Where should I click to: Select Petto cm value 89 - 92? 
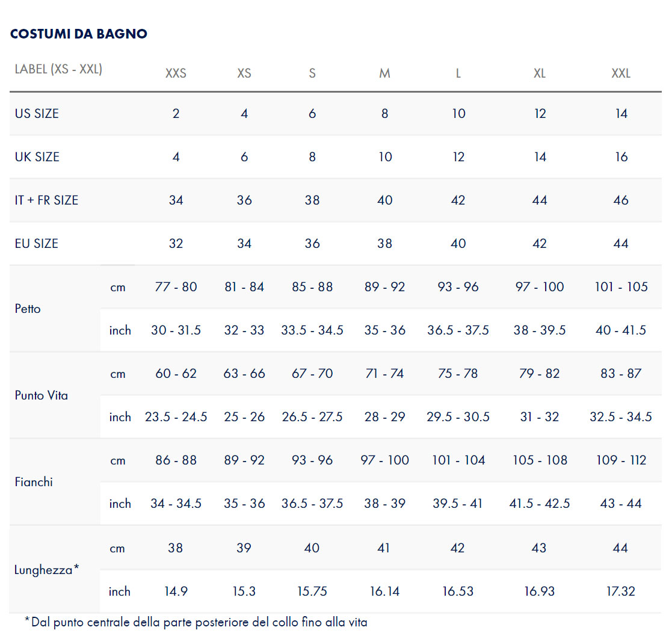pos(384,287)
